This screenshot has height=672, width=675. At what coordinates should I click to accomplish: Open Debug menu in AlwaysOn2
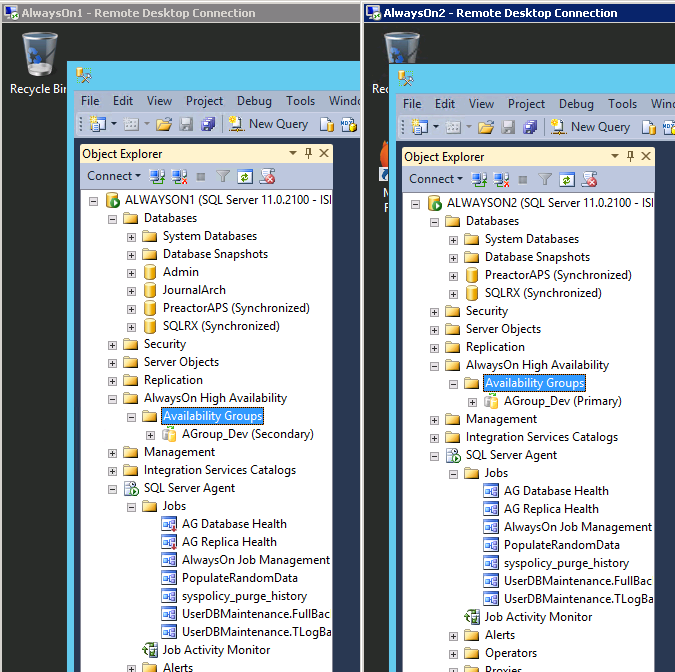pyautogui.click(x=576, y=104)
